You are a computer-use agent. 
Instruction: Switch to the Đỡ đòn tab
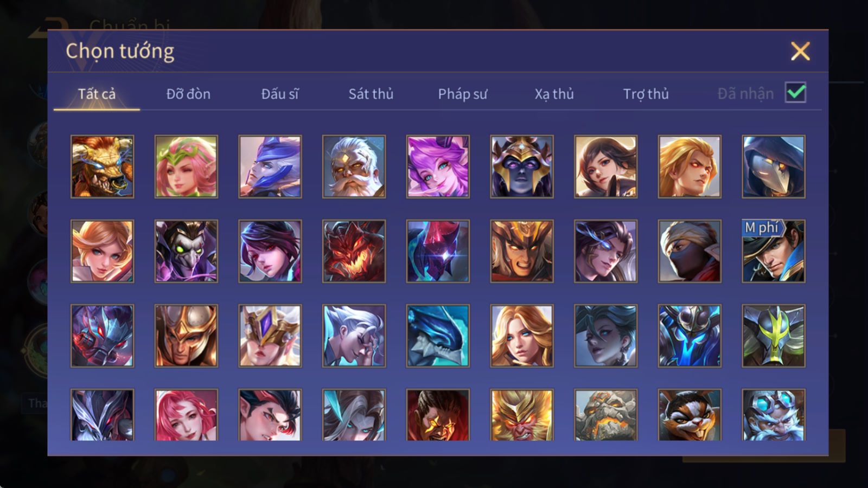pos(188,94)
